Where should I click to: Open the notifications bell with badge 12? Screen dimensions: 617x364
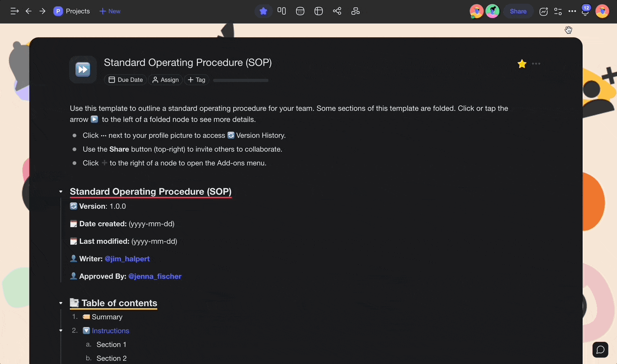pyautogui.click(x=585, y=12)
